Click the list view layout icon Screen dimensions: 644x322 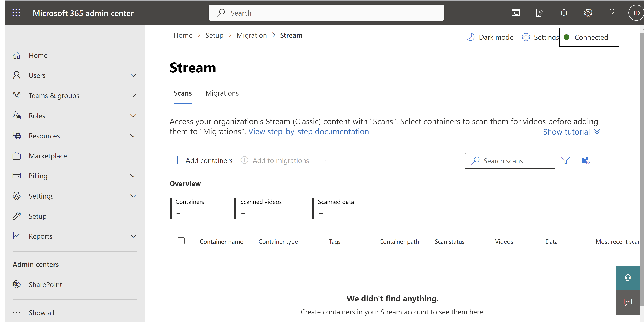605,160
